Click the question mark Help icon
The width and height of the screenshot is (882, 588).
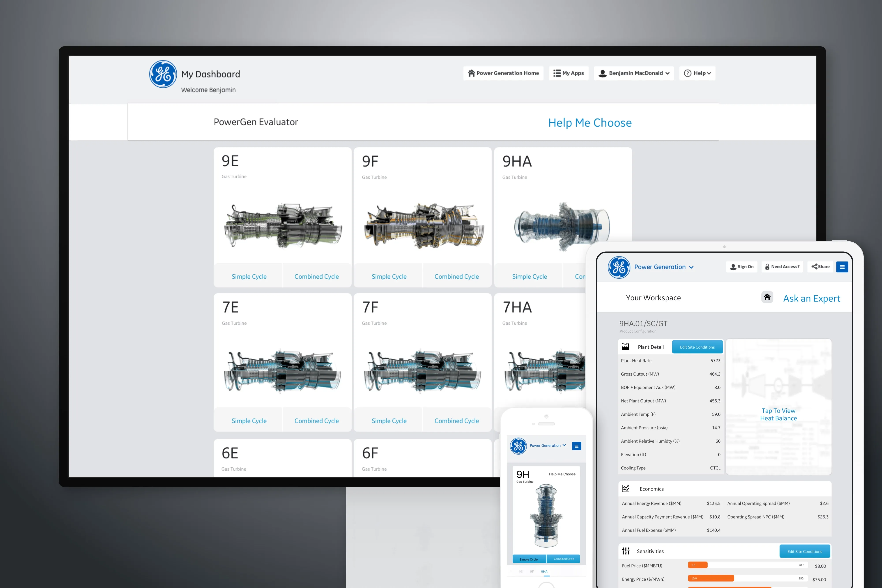coord(688,73)
